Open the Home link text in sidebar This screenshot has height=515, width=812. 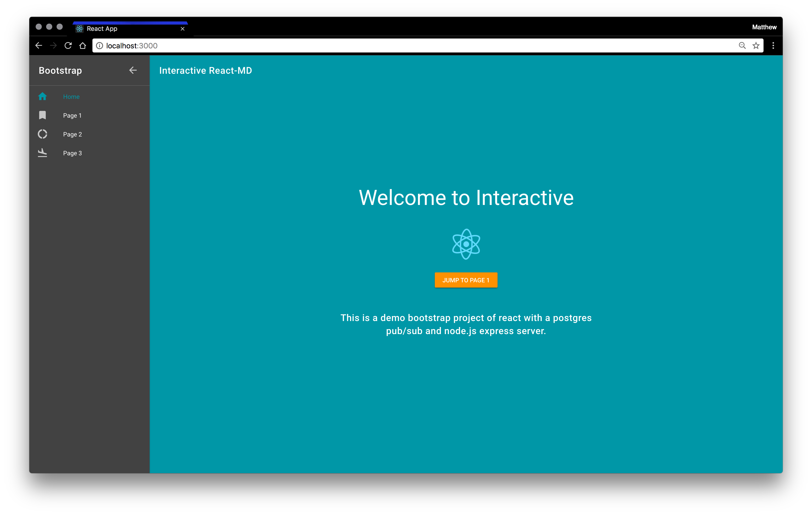pos(71,97)
